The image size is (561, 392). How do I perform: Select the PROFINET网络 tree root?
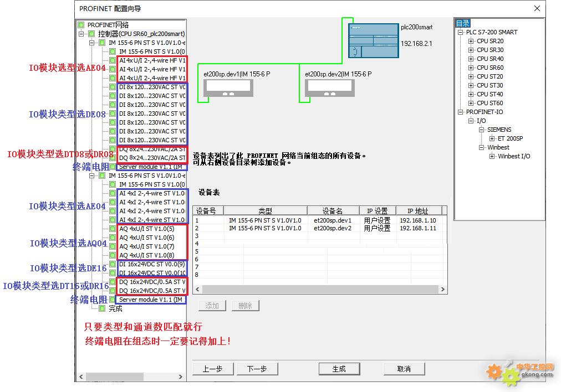(x=108, y=25)
